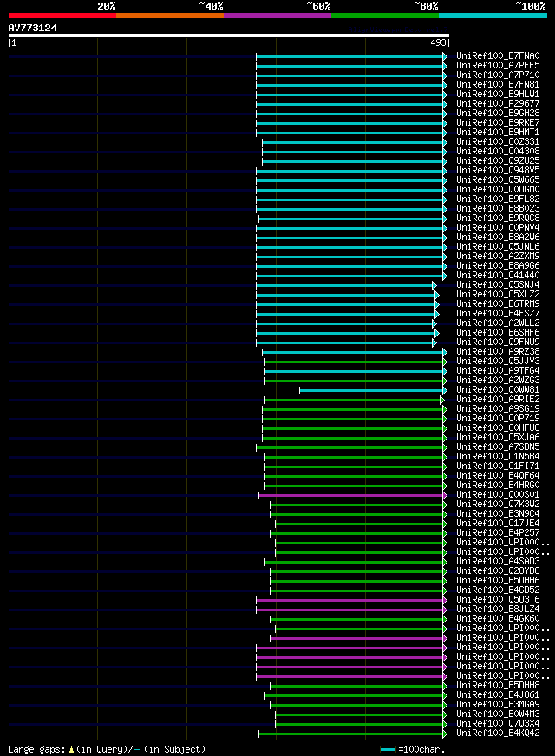Select the UniRef100_B9GH28 label
The image size is (555, 756).
pyautogui.click(x=498, y=114)
